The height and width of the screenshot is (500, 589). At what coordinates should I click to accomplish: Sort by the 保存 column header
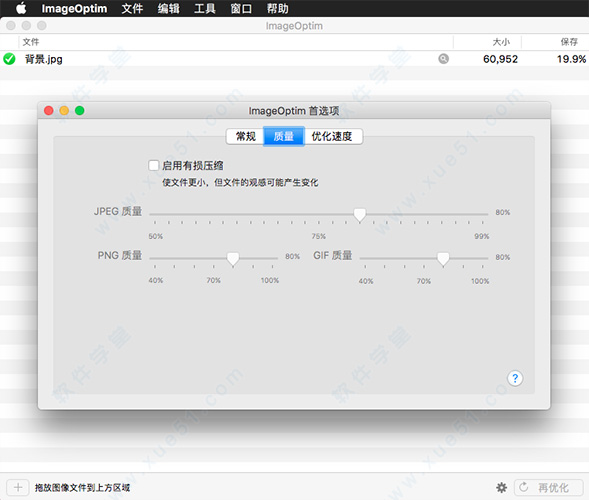[556, 42]
